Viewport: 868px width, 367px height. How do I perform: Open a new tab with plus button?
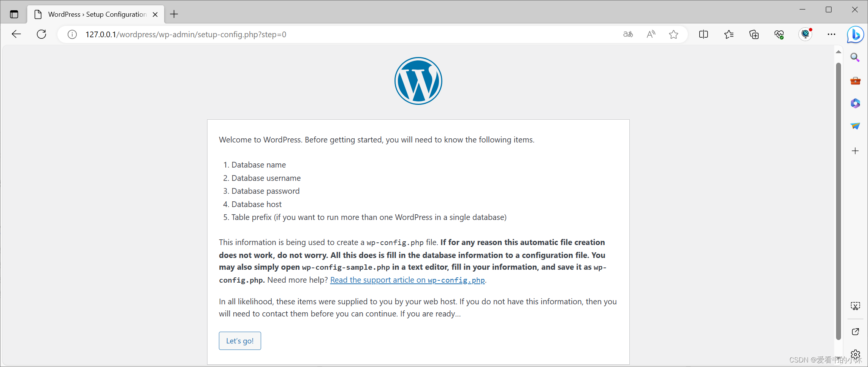[x=174, y=14]
